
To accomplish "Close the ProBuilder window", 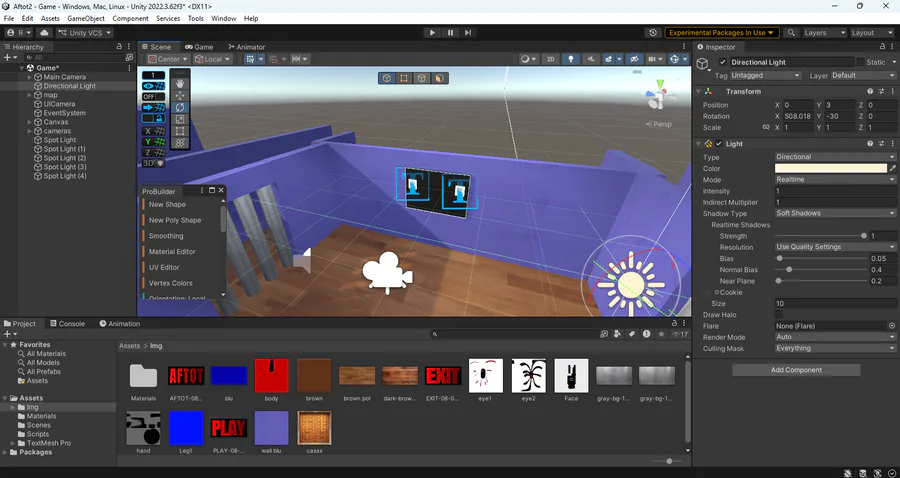I will 221,191.
